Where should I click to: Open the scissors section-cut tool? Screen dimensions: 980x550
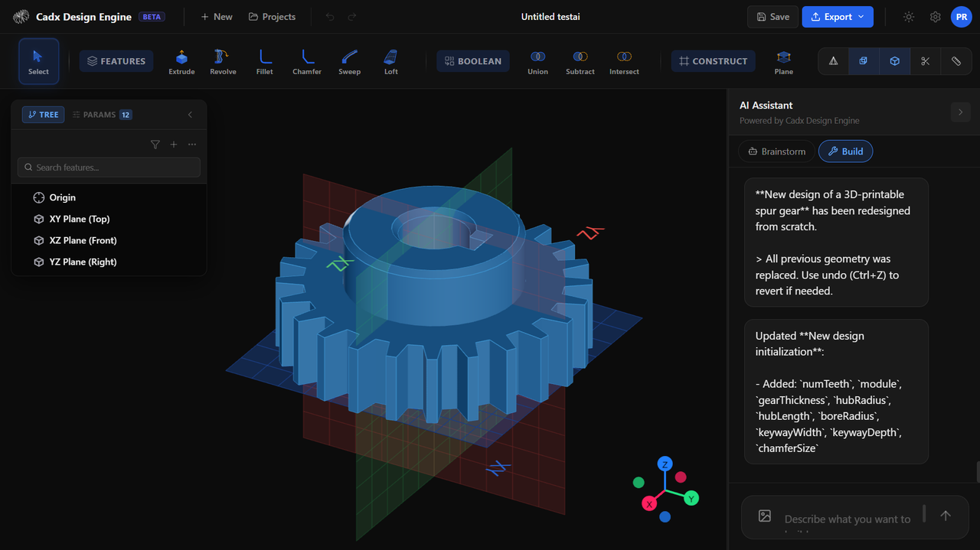(925, 61)
